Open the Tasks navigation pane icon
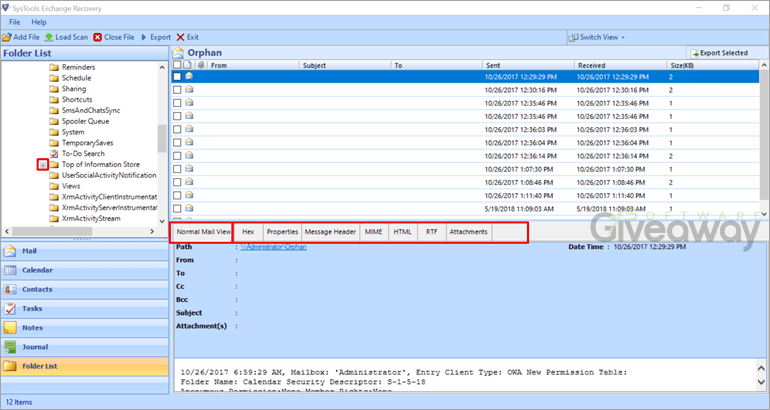Image resolution: width=770 pixels, height=410 pixels. click(10, 308)
